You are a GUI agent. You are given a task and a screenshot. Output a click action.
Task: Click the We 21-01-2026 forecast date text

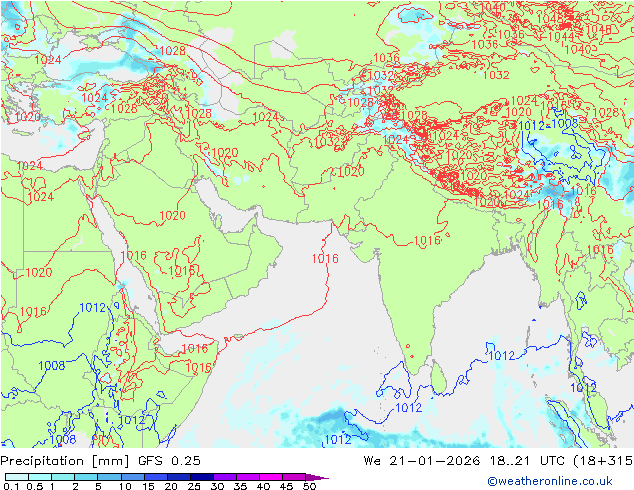[422, 461]
